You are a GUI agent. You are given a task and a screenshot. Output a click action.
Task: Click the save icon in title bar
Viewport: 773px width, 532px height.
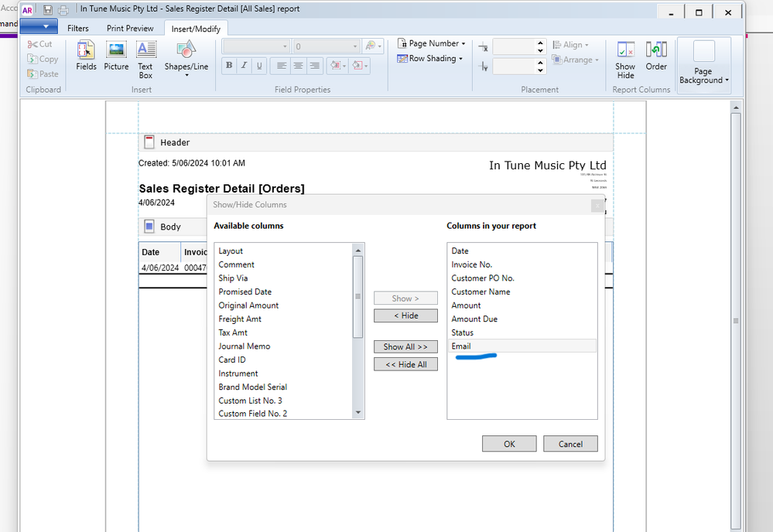pos(48,10)
